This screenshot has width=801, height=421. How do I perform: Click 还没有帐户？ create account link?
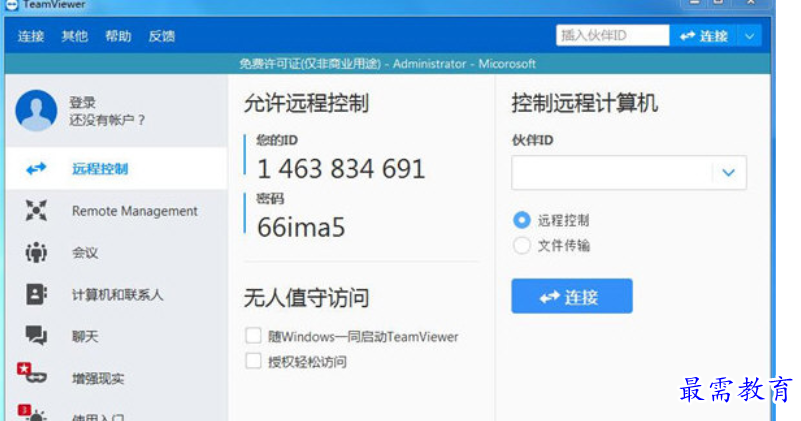107,121
